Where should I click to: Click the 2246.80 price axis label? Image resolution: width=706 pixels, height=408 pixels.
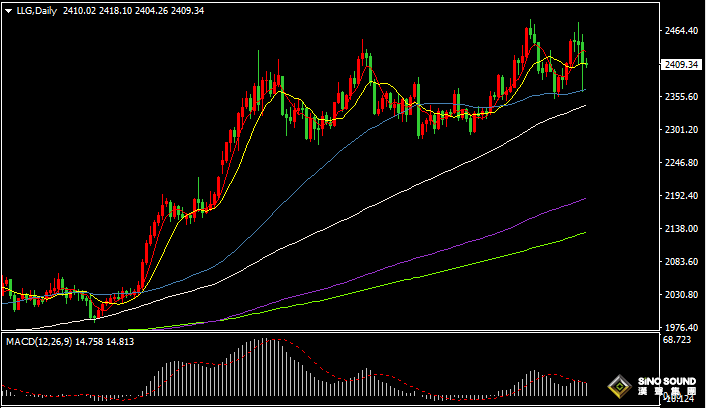pyautogui.click(x=680, y=163)
